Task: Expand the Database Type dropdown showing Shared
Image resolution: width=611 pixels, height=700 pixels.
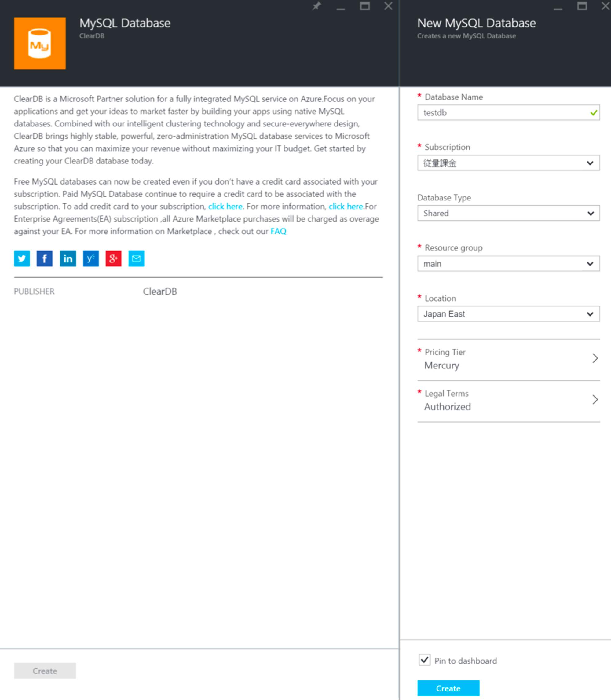Action: point(508,213)
